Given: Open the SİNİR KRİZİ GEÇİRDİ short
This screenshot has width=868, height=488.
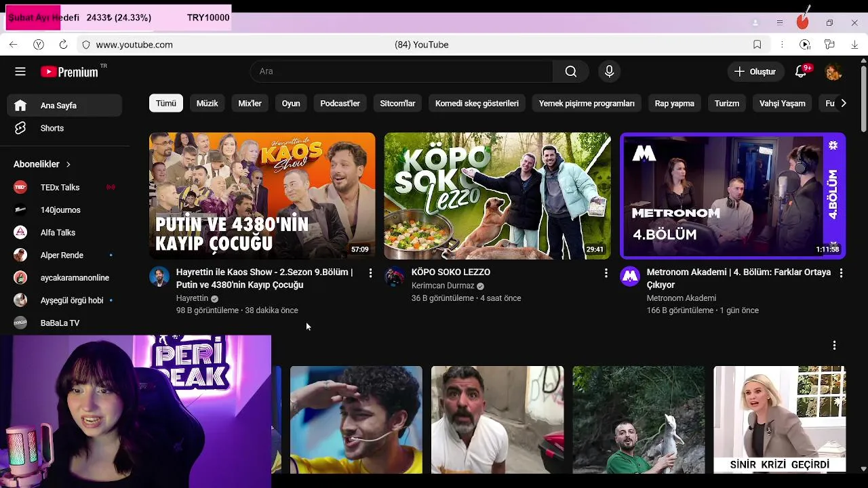Looking at the screenshot, I should click(780, 420).
